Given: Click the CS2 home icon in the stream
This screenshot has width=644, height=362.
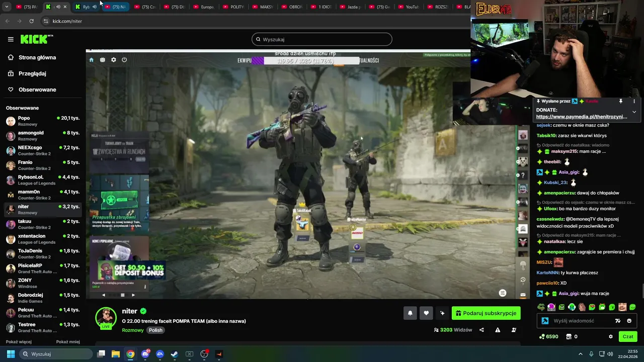Looking at the screenshot, I should click(91, 60).
